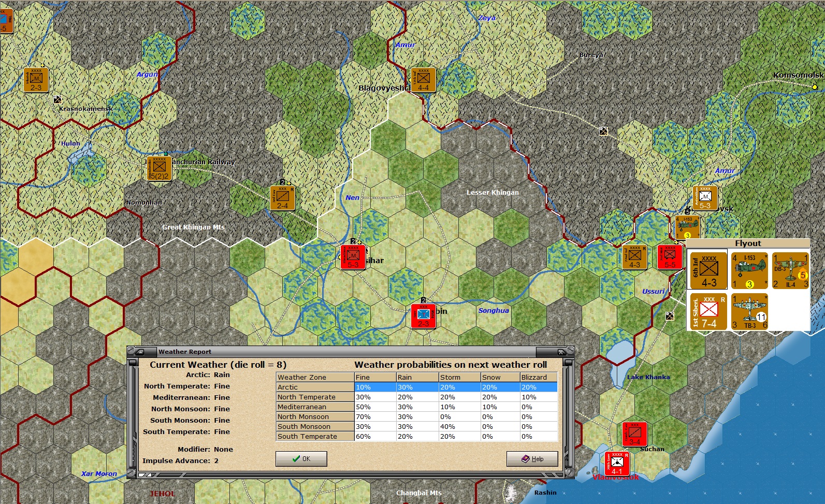Screen dimensions: 825x504
Task: Click the Fine column header
Action: (x=375, y=377)
